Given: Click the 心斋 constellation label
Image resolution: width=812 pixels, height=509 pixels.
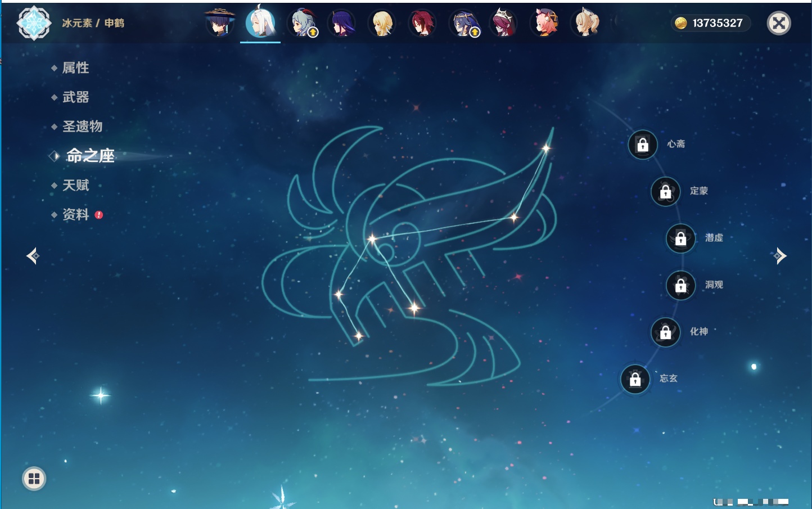Looking at the screenshot, I should pos(676,144).
